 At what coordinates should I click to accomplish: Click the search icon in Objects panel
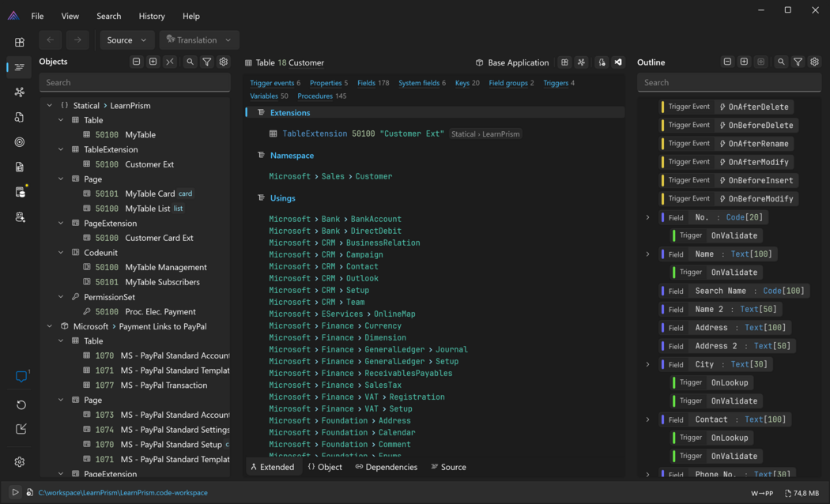[x=190, y=62]
